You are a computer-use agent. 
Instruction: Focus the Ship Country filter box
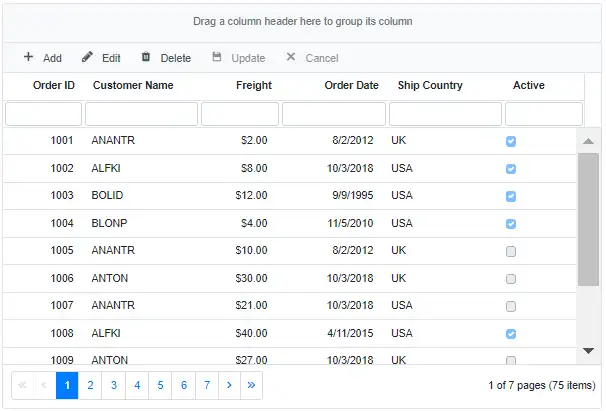point(445,114)
